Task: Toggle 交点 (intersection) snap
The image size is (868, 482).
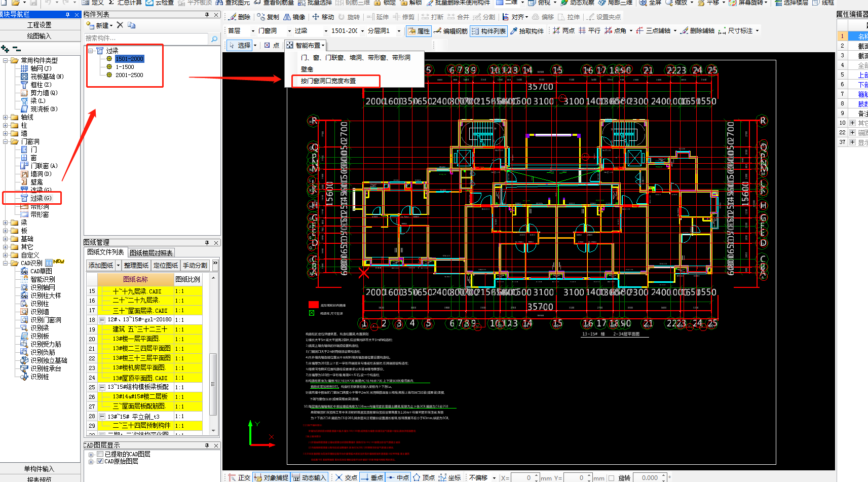Action: pyautogui.click(x=347, y=477)
